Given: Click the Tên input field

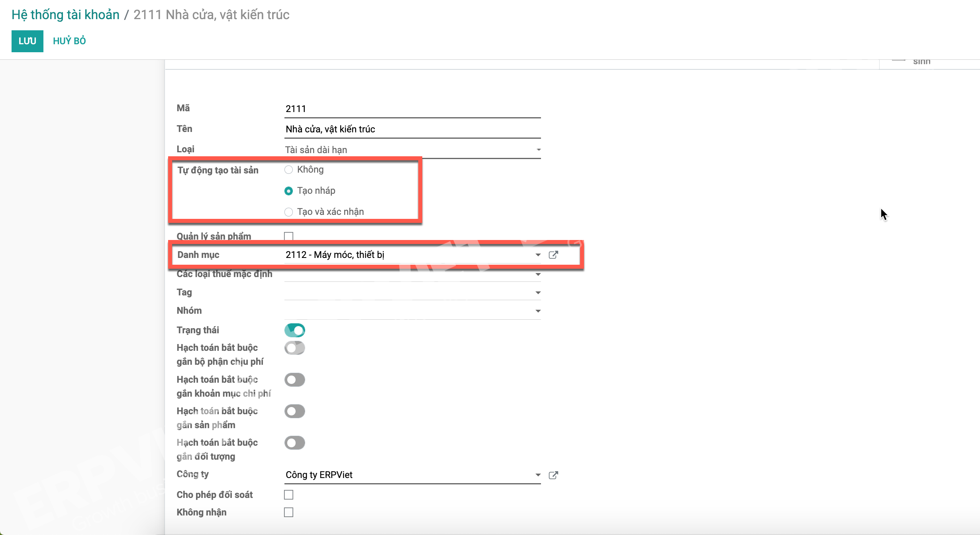Looking at the screenshot, I should pyautogui.click(x=412, y=129).
